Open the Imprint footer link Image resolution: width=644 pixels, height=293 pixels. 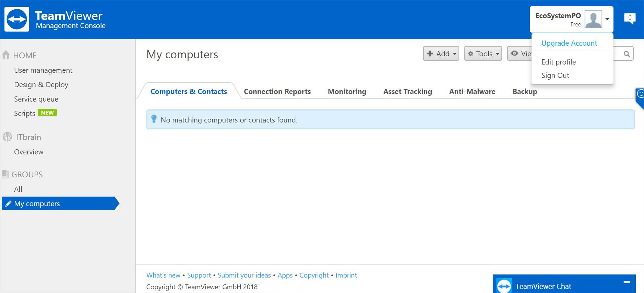(x=346, y=275)
